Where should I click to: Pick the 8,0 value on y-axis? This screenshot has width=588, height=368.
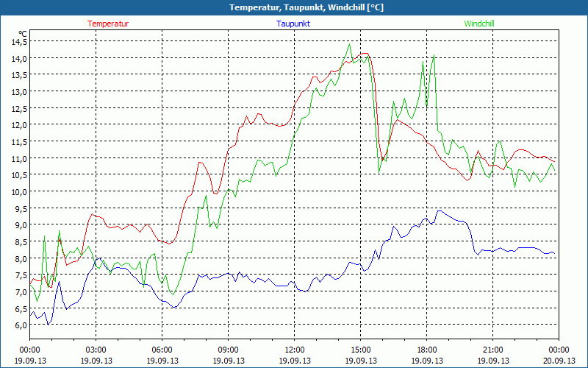click(x=18, y=258)
